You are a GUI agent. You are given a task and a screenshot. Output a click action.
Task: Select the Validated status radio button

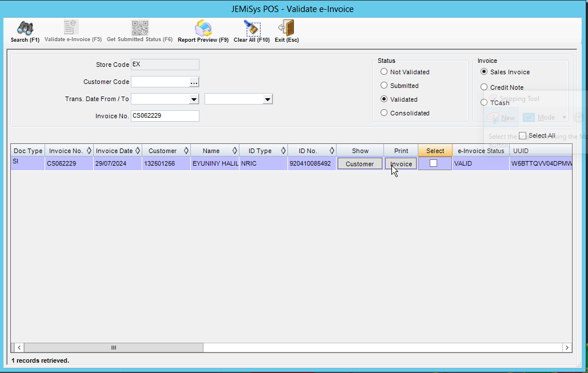point(383,99)
